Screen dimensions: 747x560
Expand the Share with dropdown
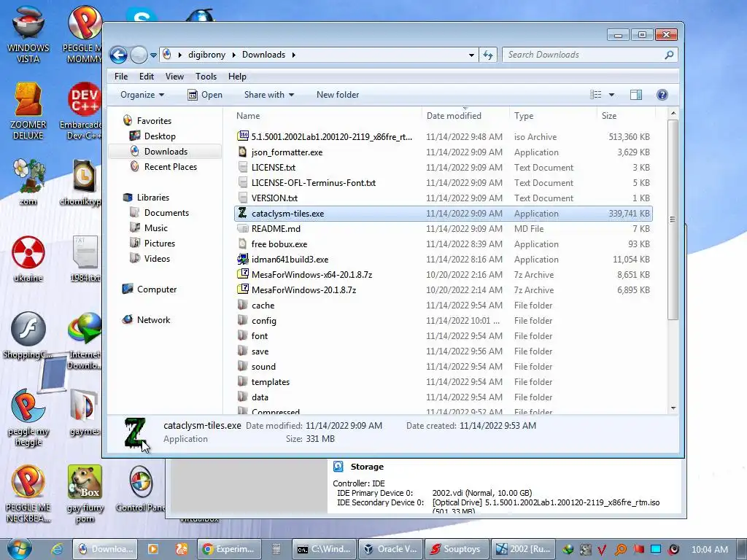(x=269, y=95)
